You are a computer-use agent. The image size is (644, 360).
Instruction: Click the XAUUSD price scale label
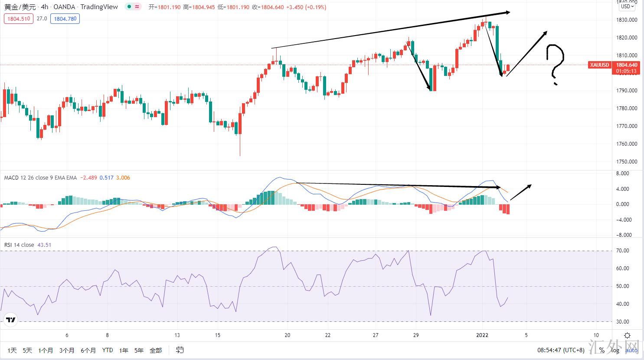[599, 65]
